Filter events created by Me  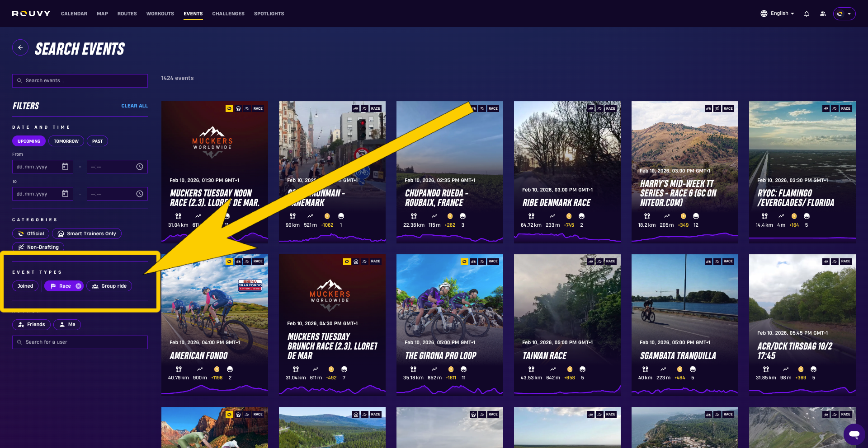coord(67,324)
